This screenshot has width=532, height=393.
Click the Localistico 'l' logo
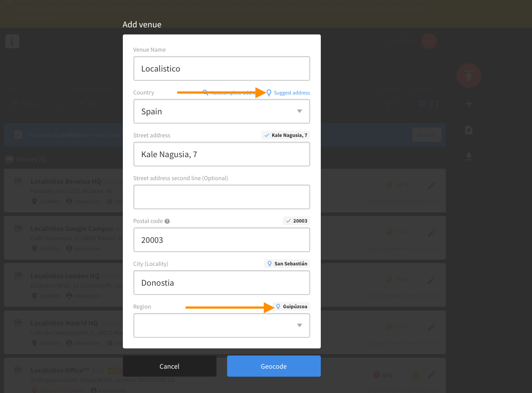(x=12, y=42)
